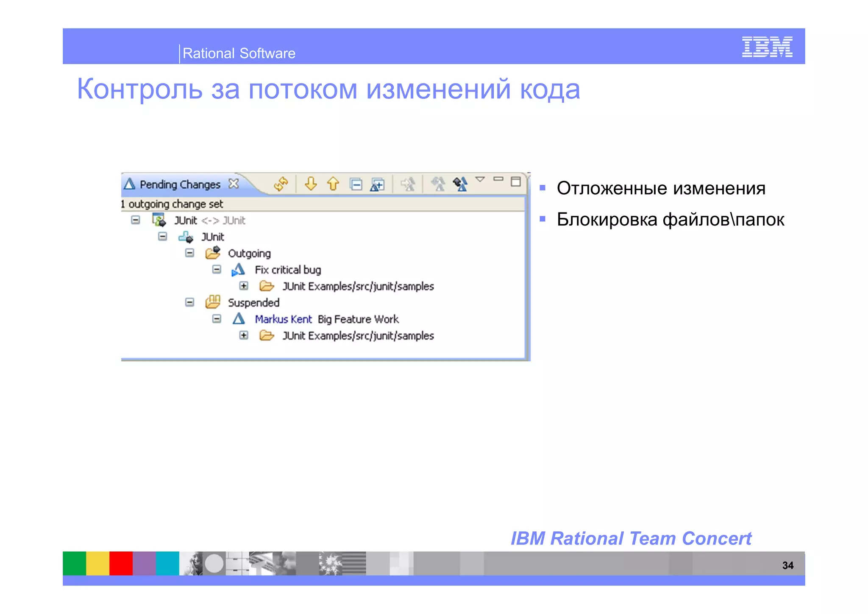Click the Fix critical bug change set icon

click(x=238, y=270)
